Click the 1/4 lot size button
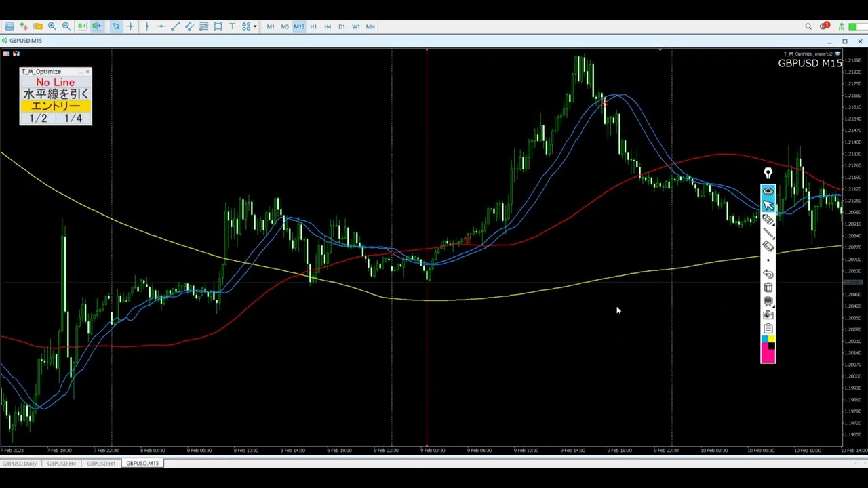The width and height of the screenshot is (868, 488). tap(73, 119)
